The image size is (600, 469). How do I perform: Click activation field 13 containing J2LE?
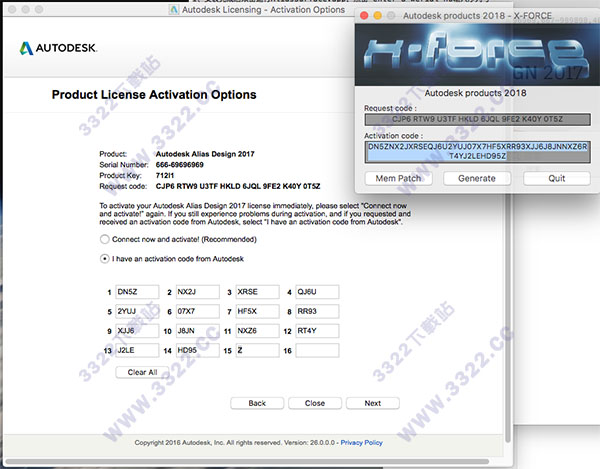coord(137,350)
